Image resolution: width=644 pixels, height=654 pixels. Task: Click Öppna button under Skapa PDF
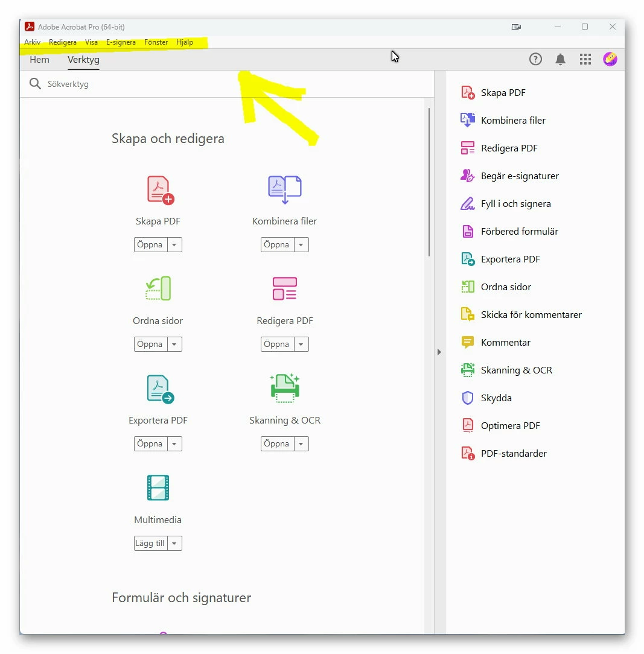150,244
